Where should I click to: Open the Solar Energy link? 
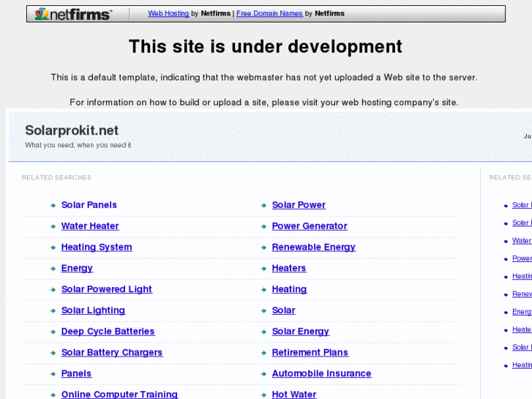(301, 332)
